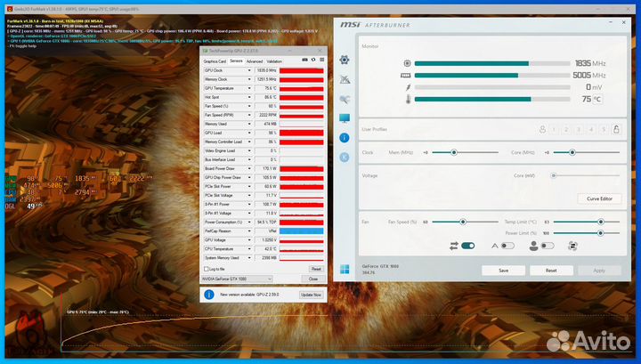
Task: Click the thermometer icon in Monitor panel
Action: click(x=408, y=99)
